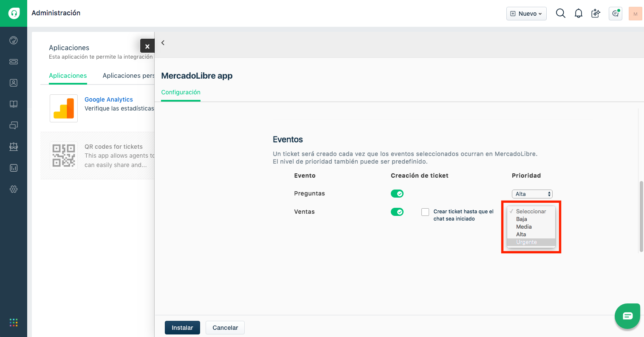Click the Cancelar button
The image size is (644, 337).
[x=225, y=328]
